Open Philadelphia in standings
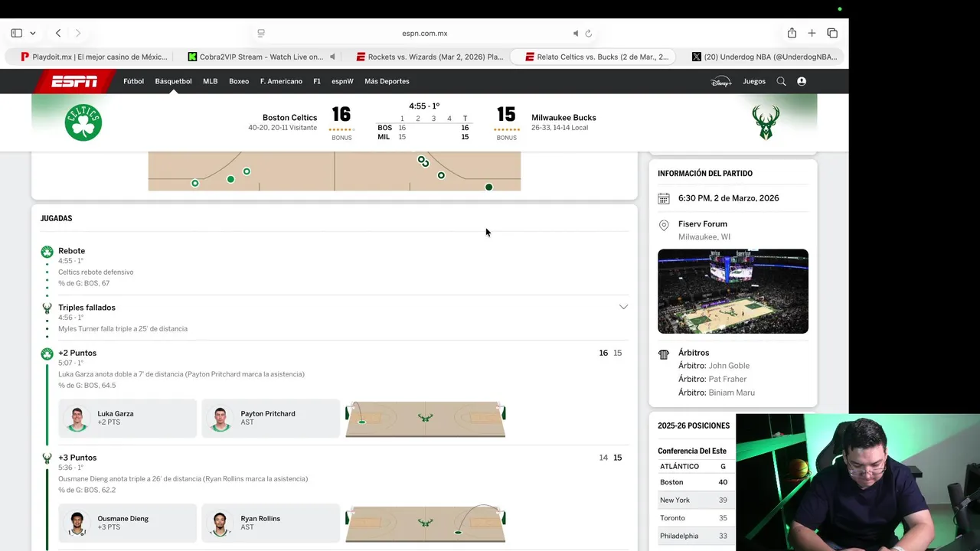The image size is (980, 551). pyautogui.click(x=679, y=536)
